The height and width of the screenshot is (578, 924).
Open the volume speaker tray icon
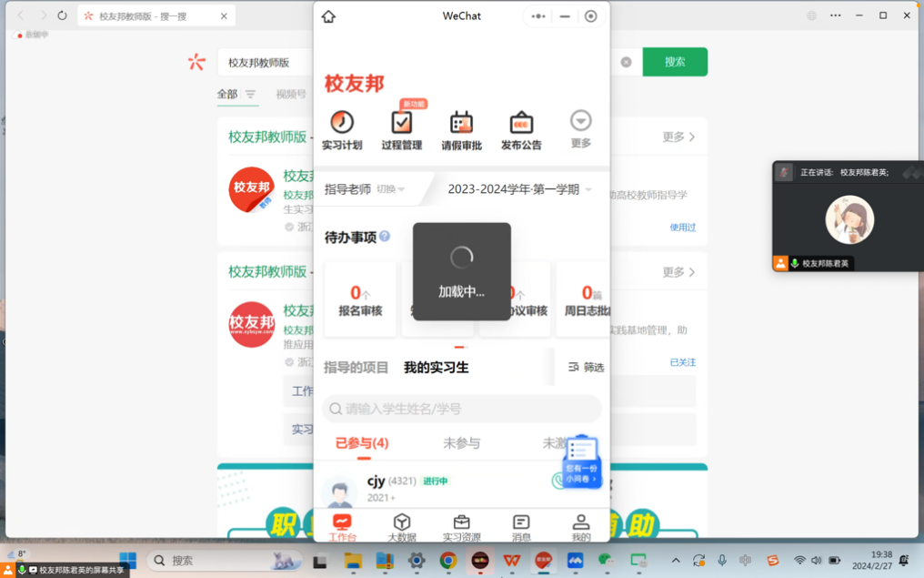point(816,561)
